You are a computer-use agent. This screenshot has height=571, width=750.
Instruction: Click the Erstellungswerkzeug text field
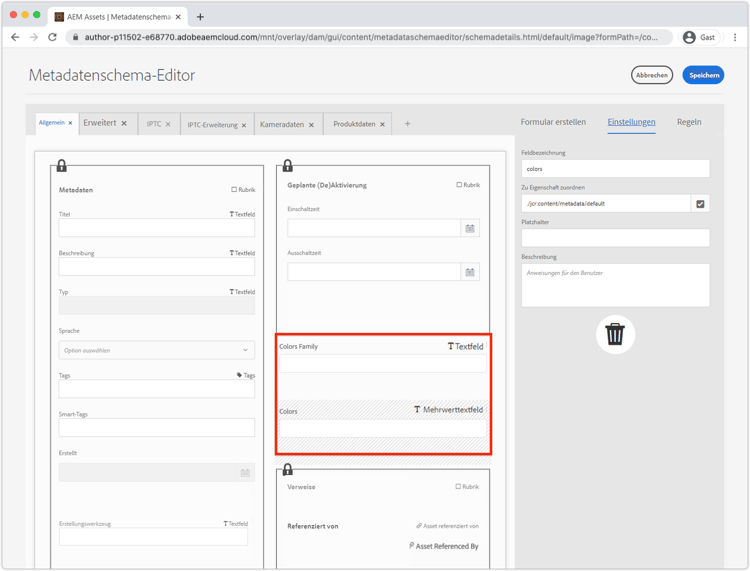(x=153, y=537)
